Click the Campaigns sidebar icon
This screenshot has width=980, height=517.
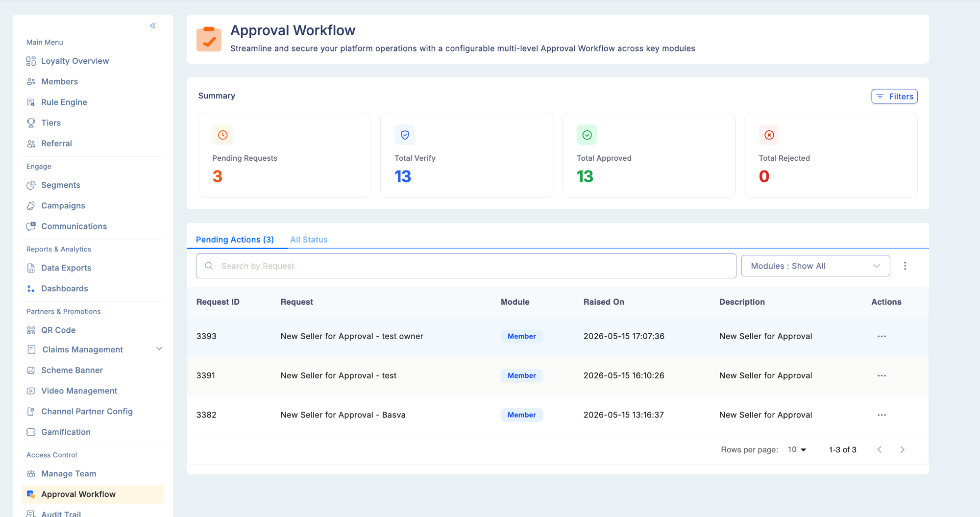coord(31,206)
